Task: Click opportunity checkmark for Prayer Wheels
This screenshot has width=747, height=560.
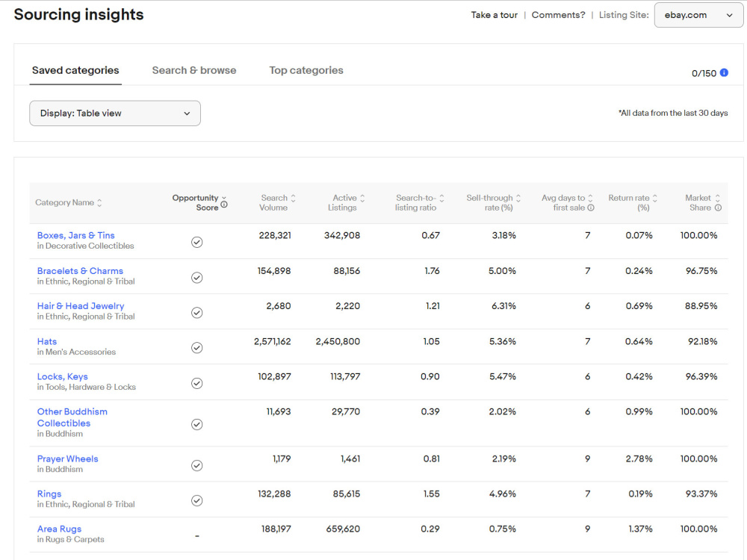Action: [196, 465]
